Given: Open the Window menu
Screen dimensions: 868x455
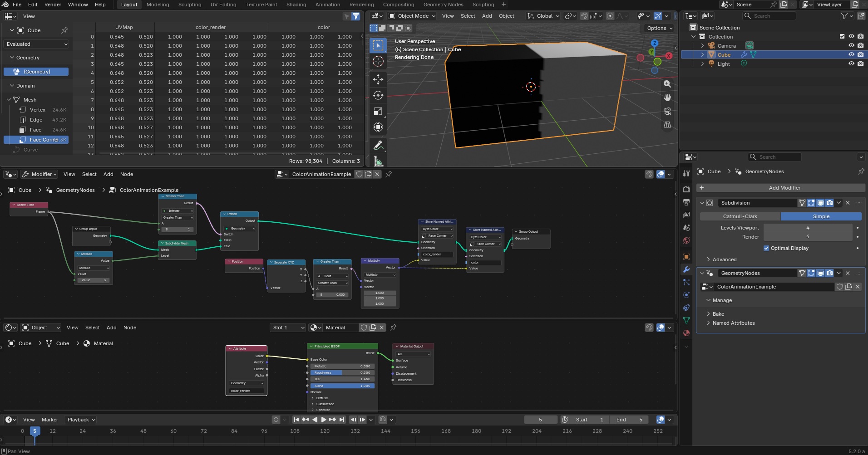Looking at the screenshot, I should point(78,5).
